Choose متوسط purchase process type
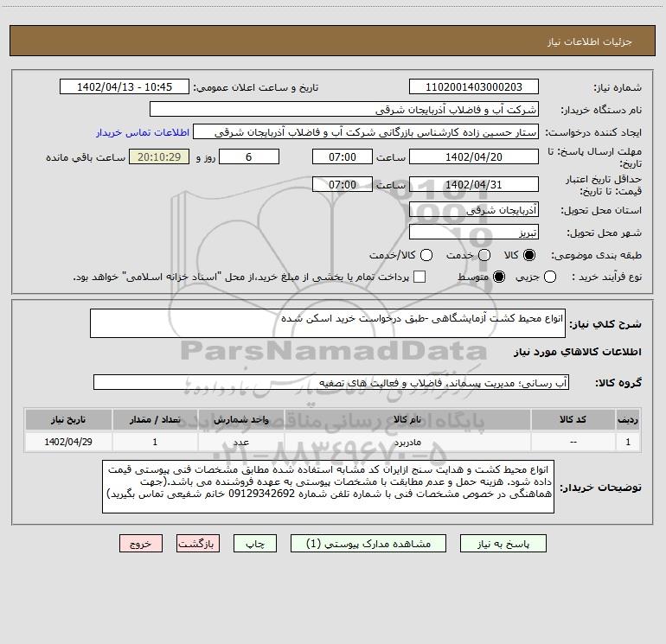Viewport: 666px width, 644px height. coord(499,277)
